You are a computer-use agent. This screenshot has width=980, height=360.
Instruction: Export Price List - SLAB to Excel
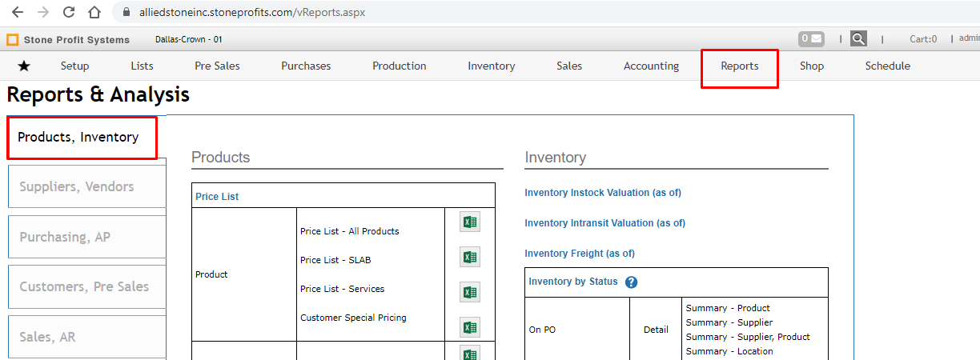tap(470, 257)
